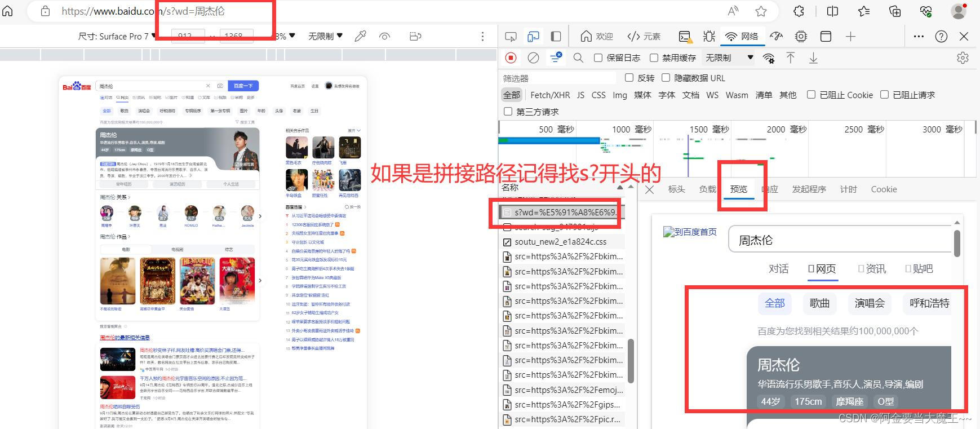Stop recording network log red button

(511, 58)
